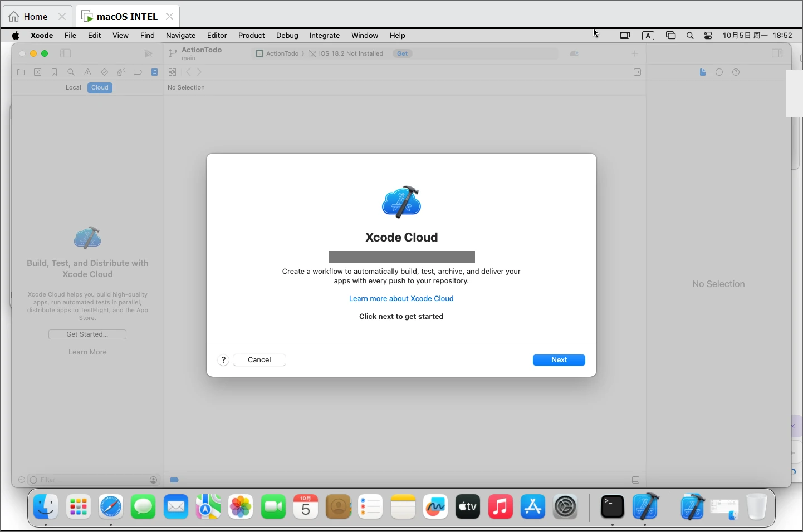Open the Integrate menu

[x=325, y=36]
